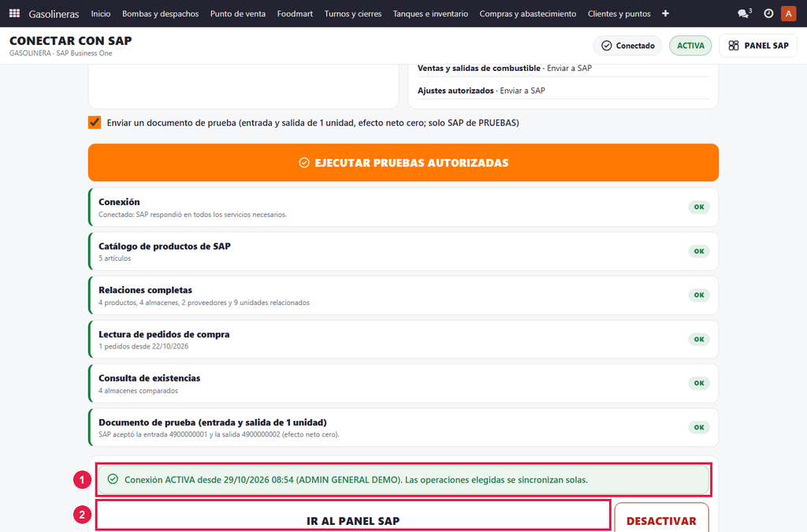
Task: Click '1 pedidos desde 22/10/2026' text
Action: 143,346
